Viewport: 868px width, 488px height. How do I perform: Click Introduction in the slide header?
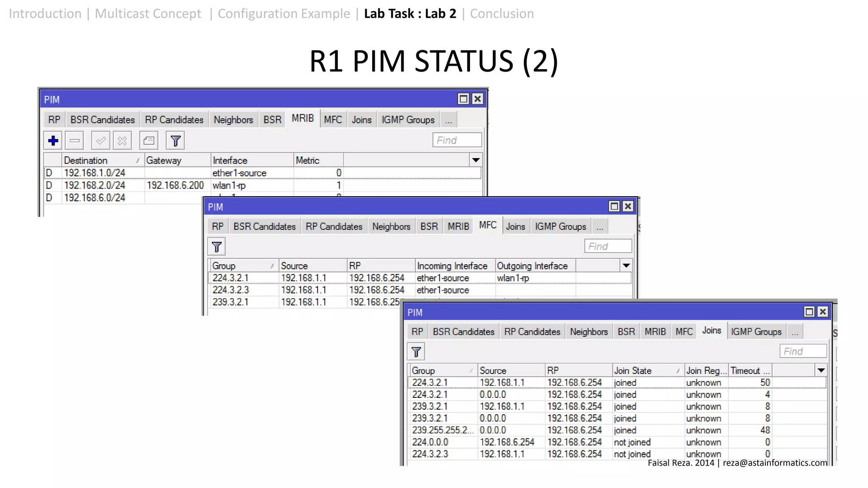pyautogui.click(x=45, y=14)
